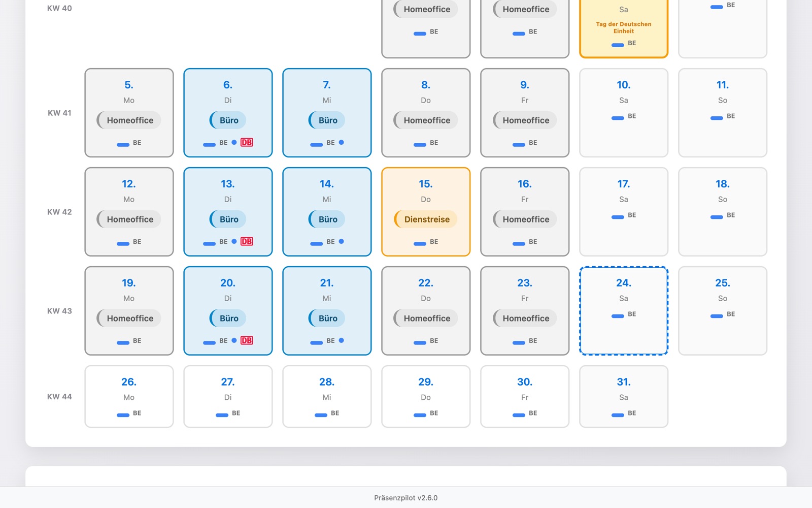Open the Monday 26 day card

click(129, 397)
